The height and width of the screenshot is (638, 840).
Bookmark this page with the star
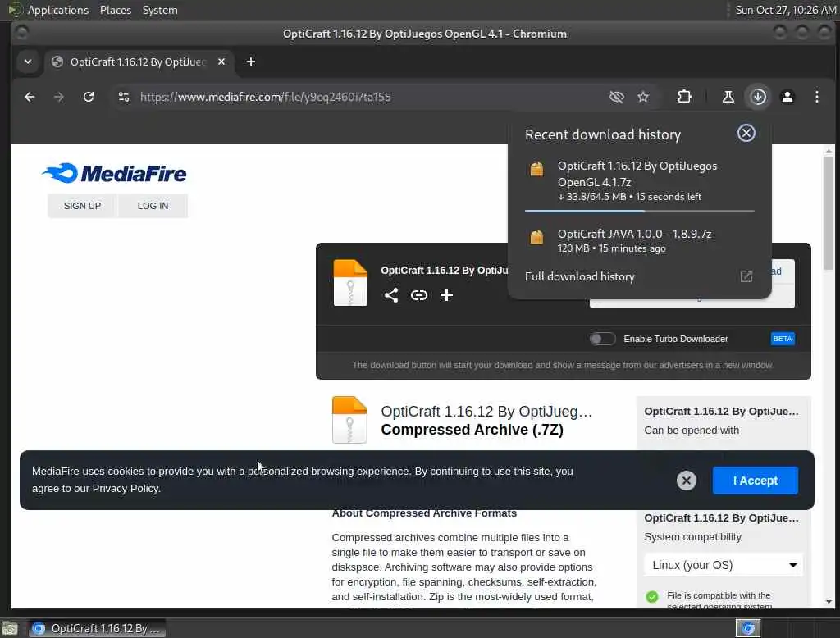pyautogui.click(x=643, y=97)
